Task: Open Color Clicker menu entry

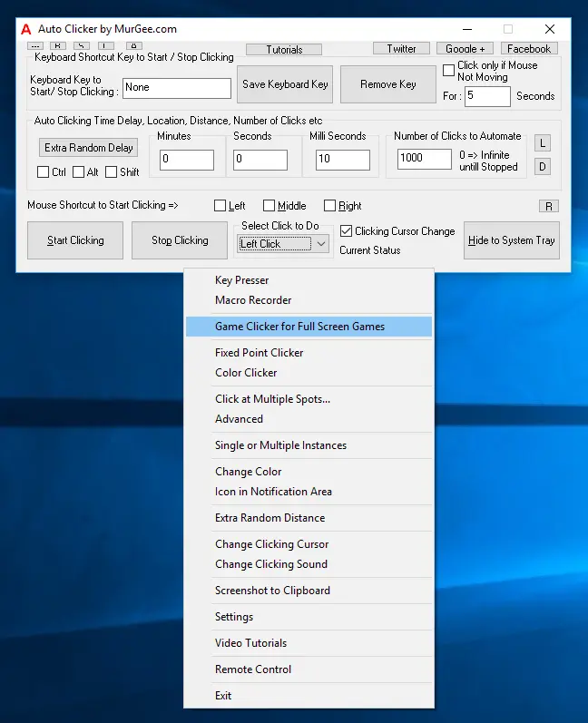Action: click(246, 373)
